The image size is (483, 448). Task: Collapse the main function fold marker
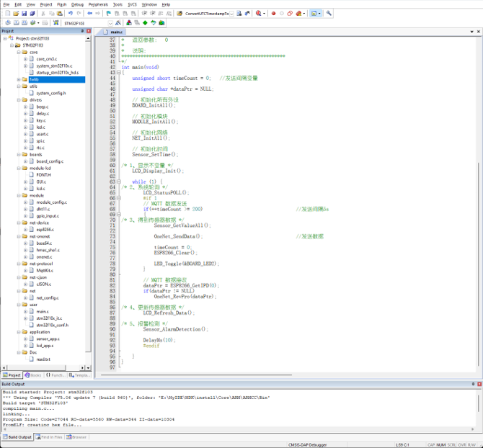[x=119, y=72]
